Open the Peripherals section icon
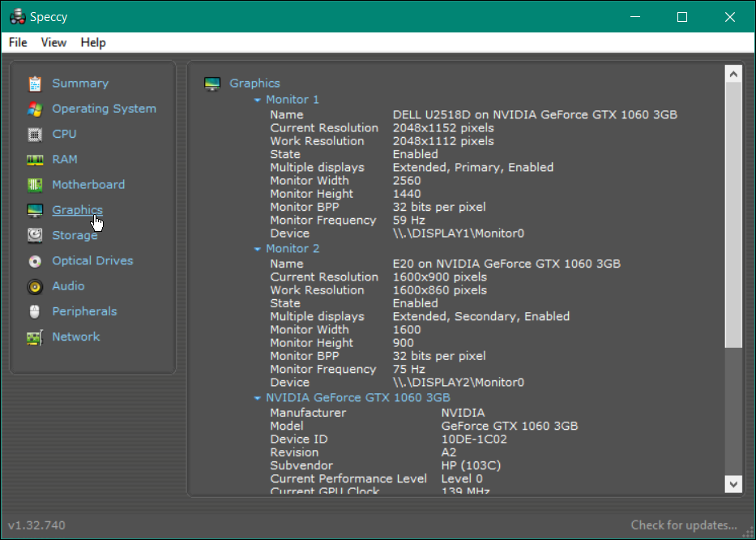This screenshot has height=540, width=756. click(34, 311)
